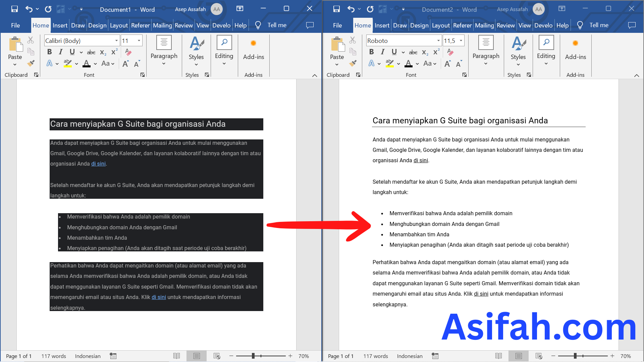Undo last action in Document2
Image resolution: width=644 pixels, height=362 pixels.
351,9
